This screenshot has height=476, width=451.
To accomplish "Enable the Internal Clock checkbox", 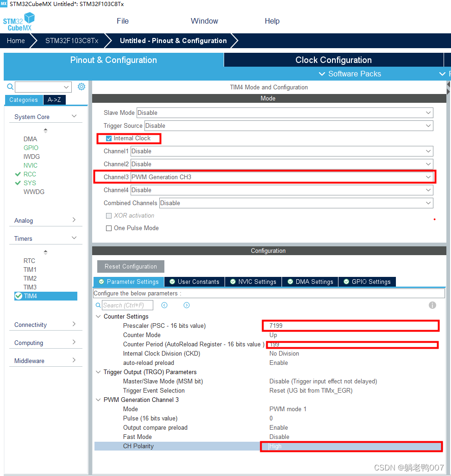I will 109,138.
